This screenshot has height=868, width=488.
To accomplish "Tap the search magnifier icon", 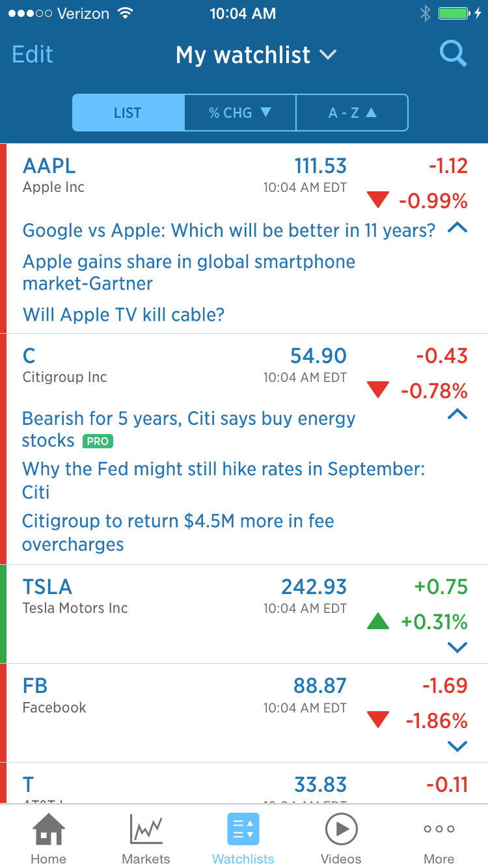I will (x=453, y=55).
